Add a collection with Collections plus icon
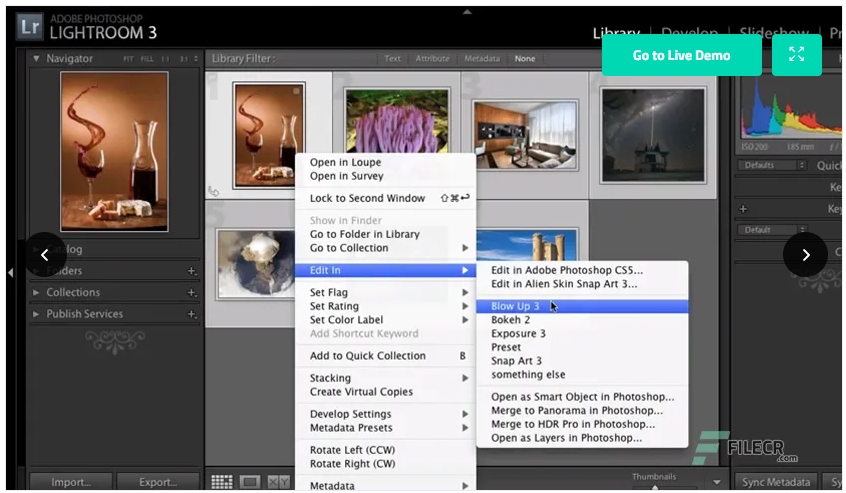Image resolution: width=846 pixels, height=493 pixels. point(192,292)
